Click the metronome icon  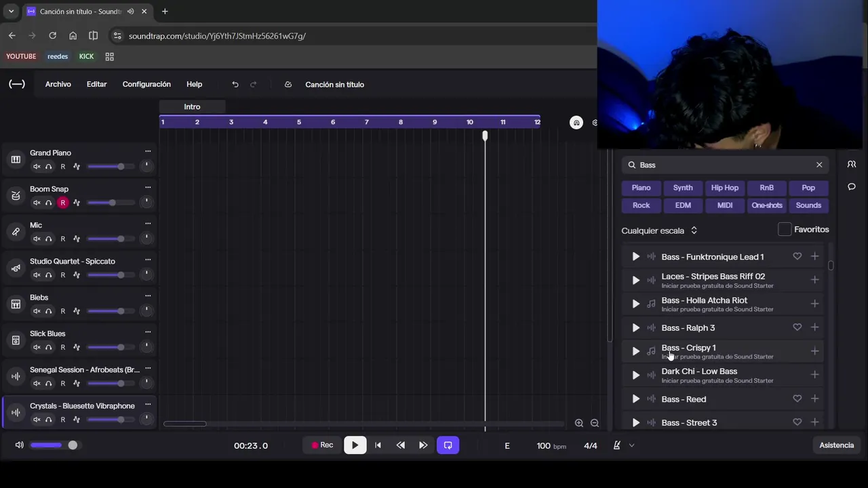click(617, 445)
